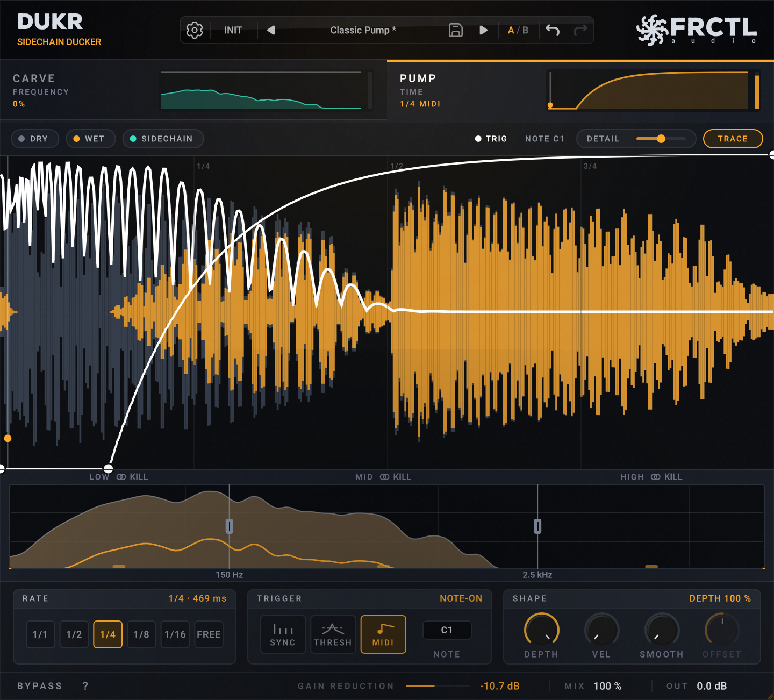774x700 pixels.
Task: Redo the last change
Action: pos(580,30)
